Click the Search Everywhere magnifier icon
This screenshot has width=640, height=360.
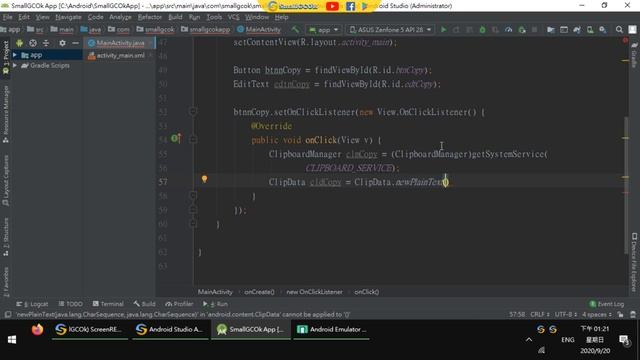[619, 29]
